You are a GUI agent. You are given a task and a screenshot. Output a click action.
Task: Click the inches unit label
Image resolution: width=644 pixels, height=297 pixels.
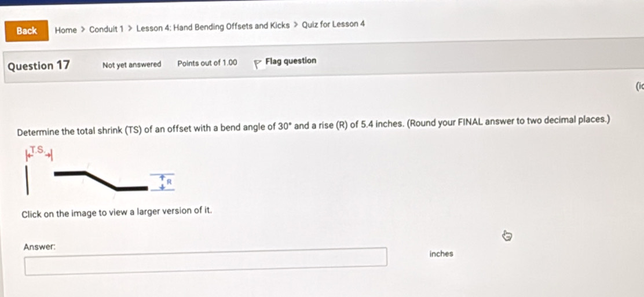[441, 254]
